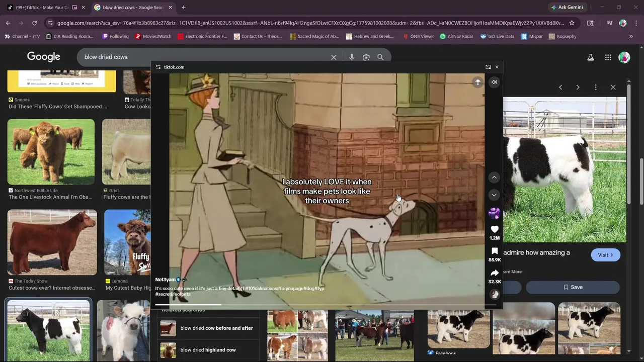Bookmark the TikTok video (85.9K)
Image resolution: width=644 pixels, height=362 pixels.
495,251
